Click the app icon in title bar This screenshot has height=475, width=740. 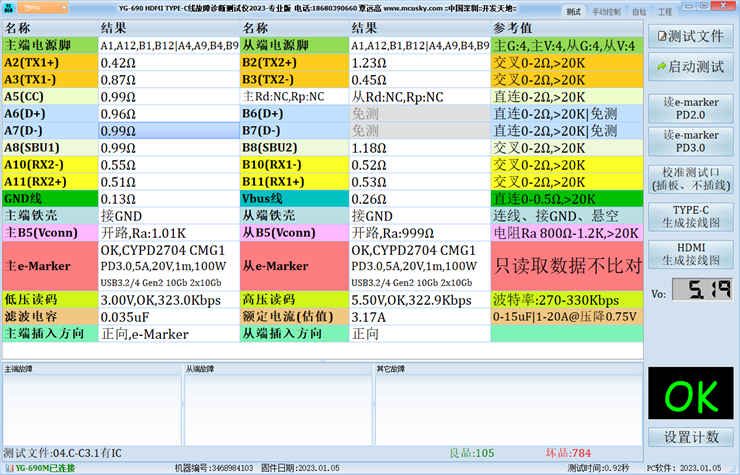point(9,7)
